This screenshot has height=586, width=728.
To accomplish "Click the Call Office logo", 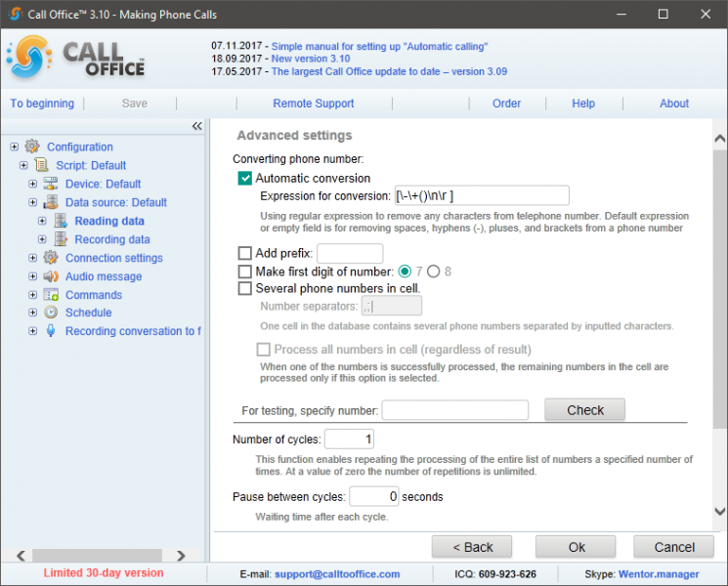I will coord(76,58).
